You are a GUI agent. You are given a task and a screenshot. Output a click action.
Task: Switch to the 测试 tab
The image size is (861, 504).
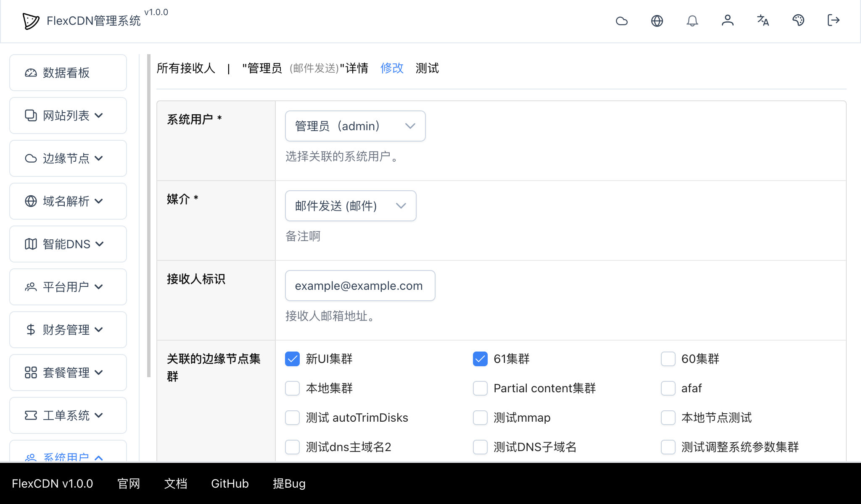[427, 68]
